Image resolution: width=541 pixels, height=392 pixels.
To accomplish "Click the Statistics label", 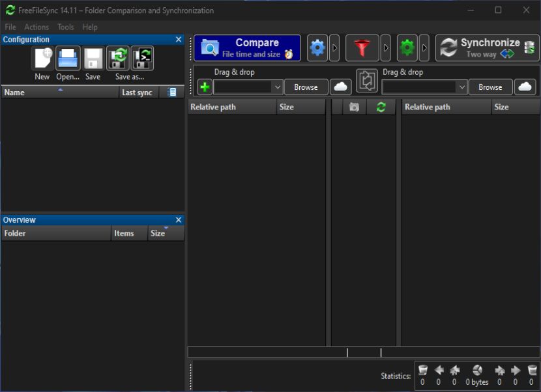I will pyautogui.click(x=396, y=376).
